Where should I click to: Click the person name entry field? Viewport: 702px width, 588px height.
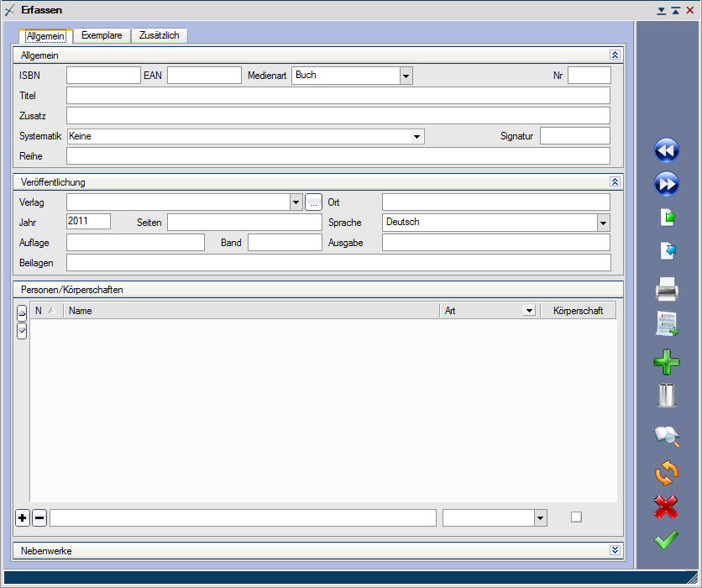click(x=244, y=517)
